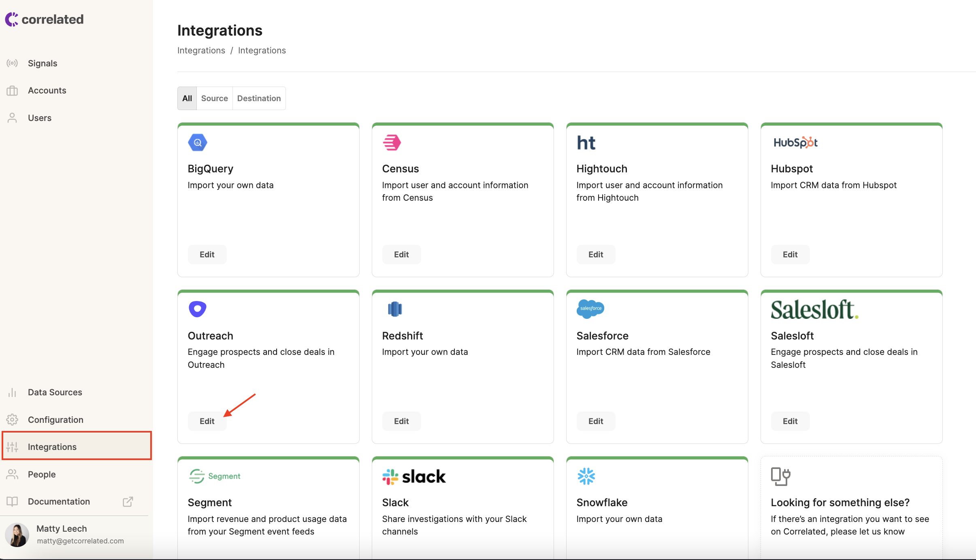Click the HubSpot logo
The image size is (976, 560).
pyautogui.click(x=796, y=142)
